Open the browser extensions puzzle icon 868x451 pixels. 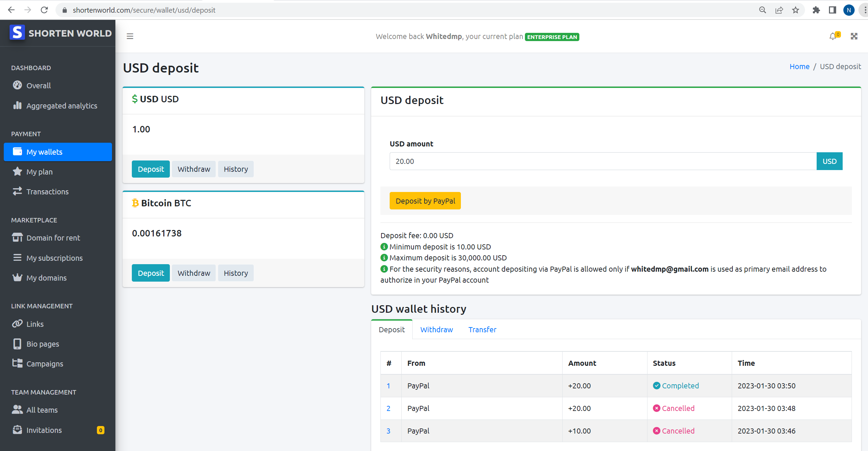pos(816,10)
